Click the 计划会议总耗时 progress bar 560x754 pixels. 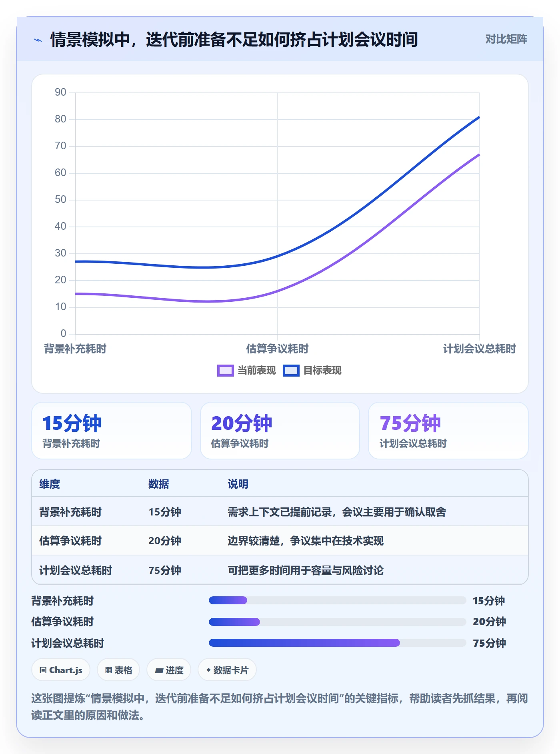[x=337, y=643]
